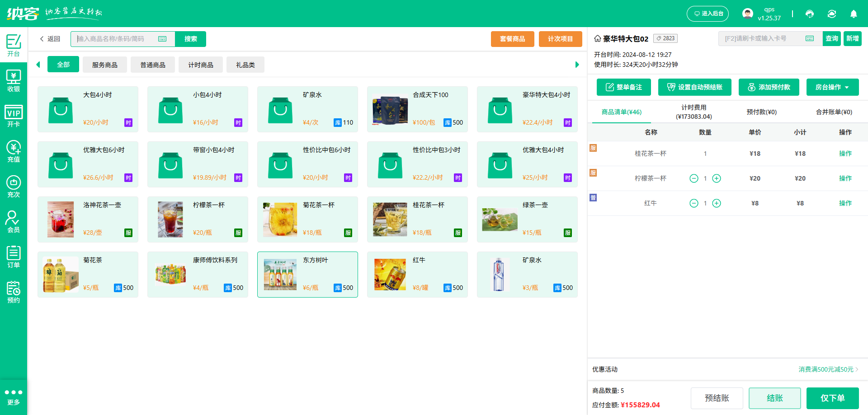868x415 pixels.
Task: Open the 会员 member sidebar icon
Action: point(14,221)
